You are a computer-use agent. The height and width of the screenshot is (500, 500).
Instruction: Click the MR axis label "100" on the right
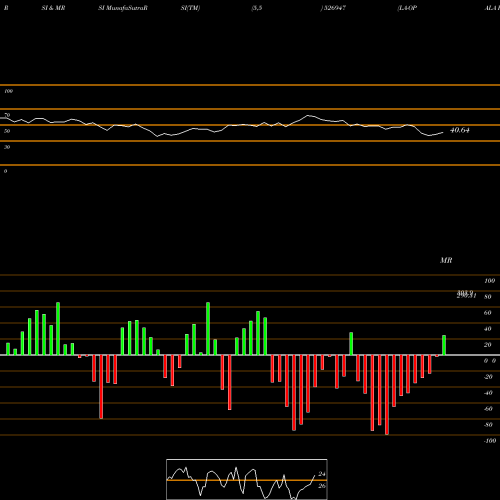click(489, 281)
